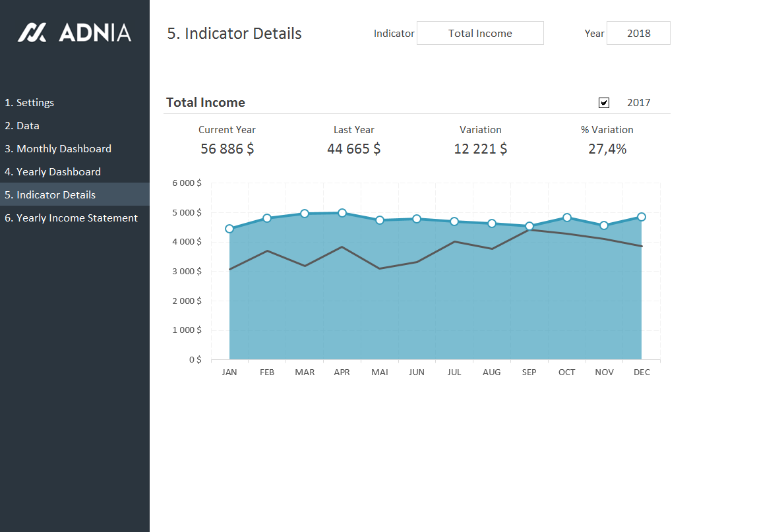Click the Current Year value 56 886 $
784x532 pixels.
pyautogui.click(x=227, y=149)
